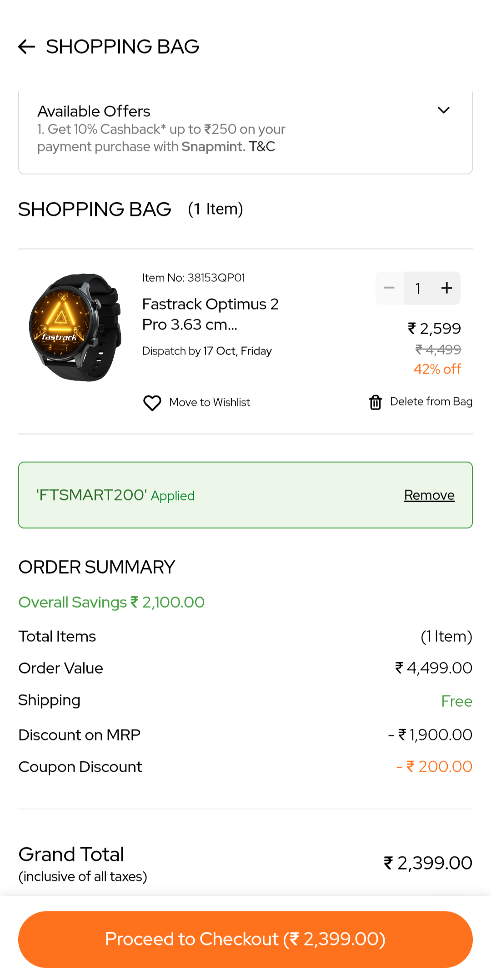Click the quantity value field showing 1
Image resolution: width=491 pixels, height=980 pixels.
tap(418, 288)
